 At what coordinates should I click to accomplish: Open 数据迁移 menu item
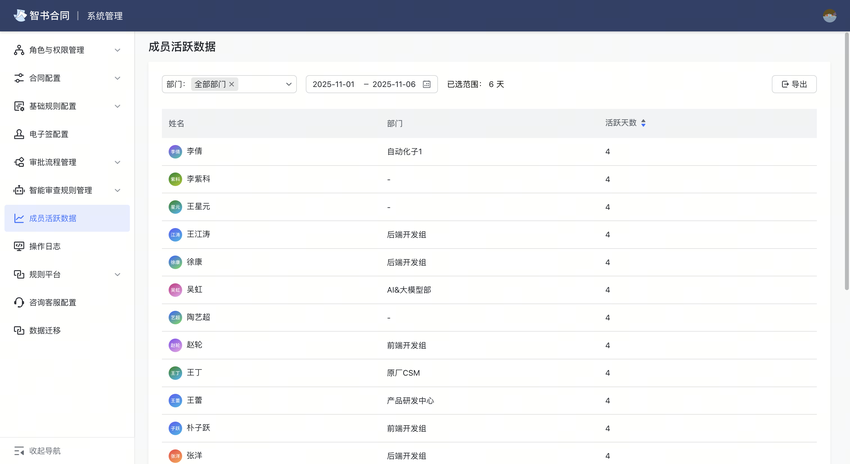click(67, 331)
